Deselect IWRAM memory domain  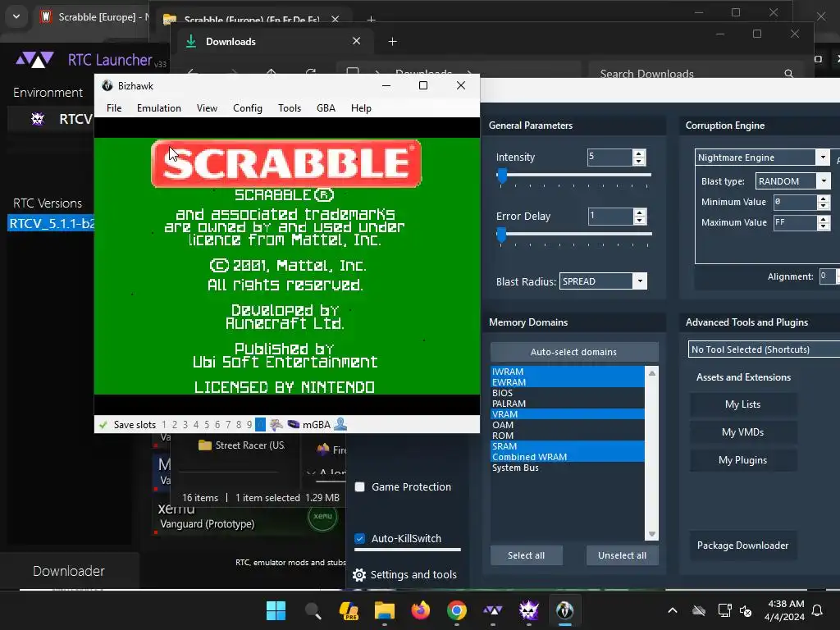click(x=568, y=372)
